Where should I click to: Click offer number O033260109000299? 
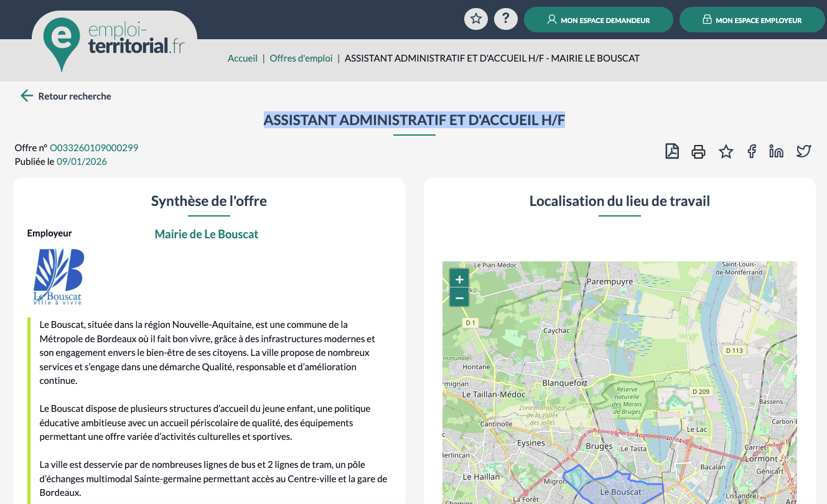coord(94,148)
